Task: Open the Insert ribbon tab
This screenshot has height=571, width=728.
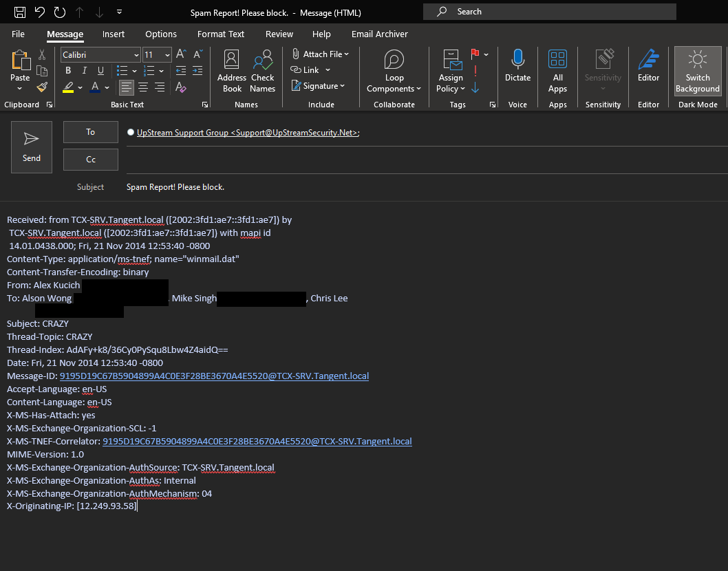Action: [x=114, y=34]
